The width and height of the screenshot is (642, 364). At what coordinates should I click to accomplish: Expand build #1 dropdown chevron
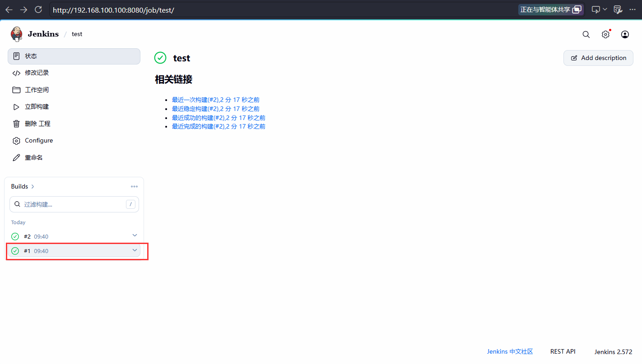[x=135, y=250]
